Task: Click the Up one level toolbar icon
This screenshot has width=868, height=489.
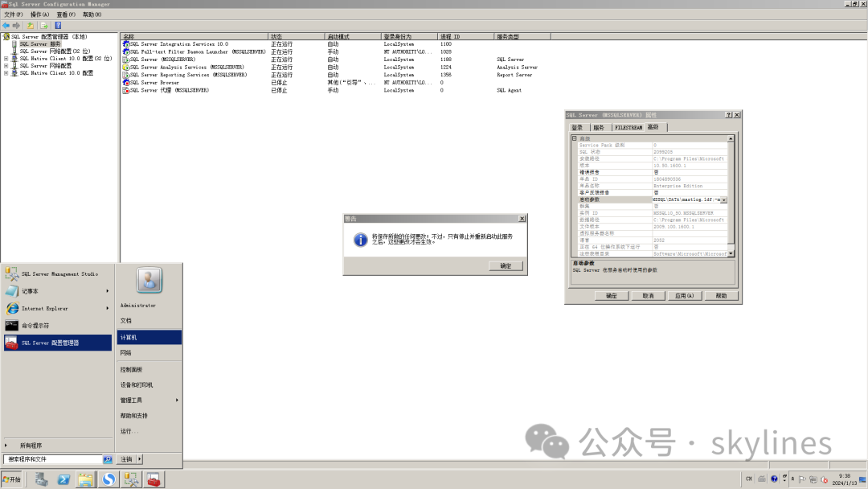Action: pos(31,26)
